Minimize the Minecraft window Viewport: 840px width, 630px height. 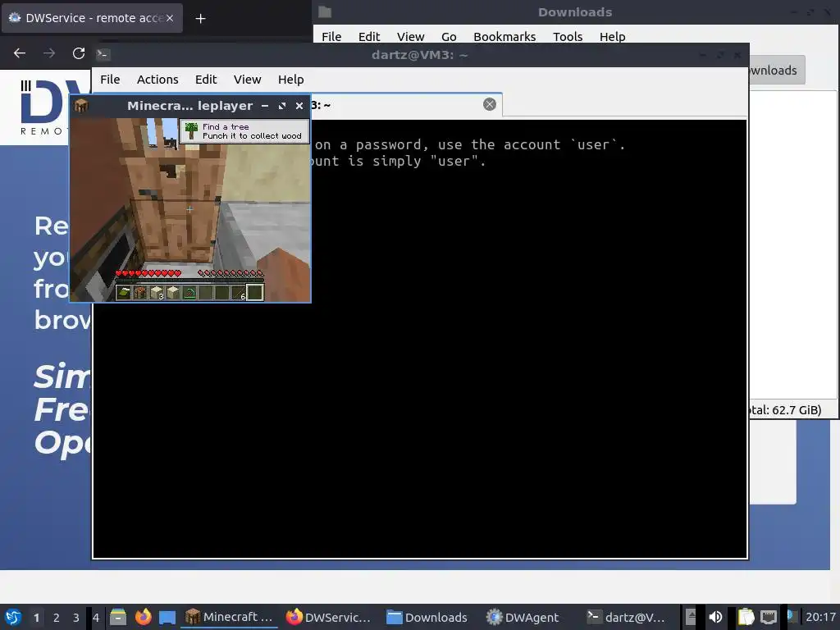pyautogui.click(x=265, y=106)
